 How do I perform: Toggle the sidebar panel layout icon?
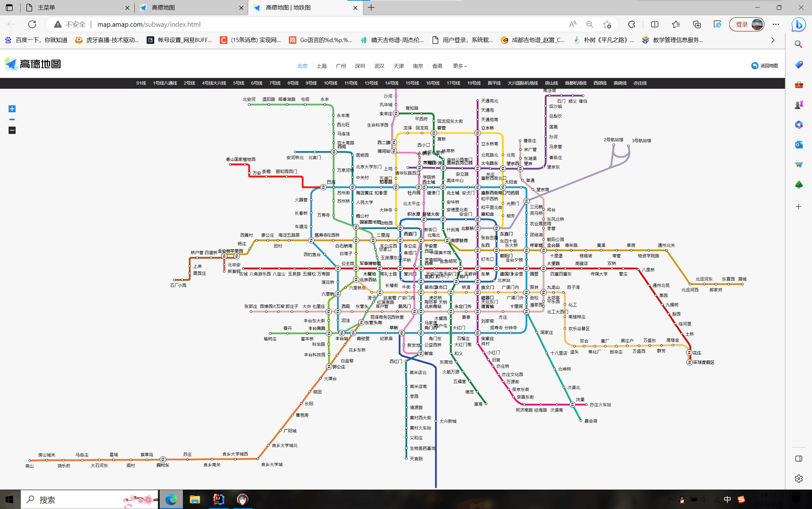click(799, 458)
